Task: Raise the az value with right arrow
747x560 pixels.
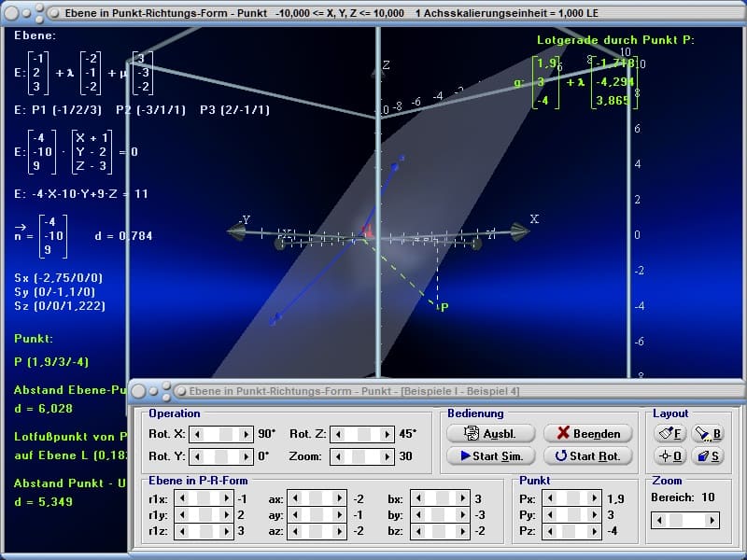Action: pyautogui.click(x=340, y=531)
